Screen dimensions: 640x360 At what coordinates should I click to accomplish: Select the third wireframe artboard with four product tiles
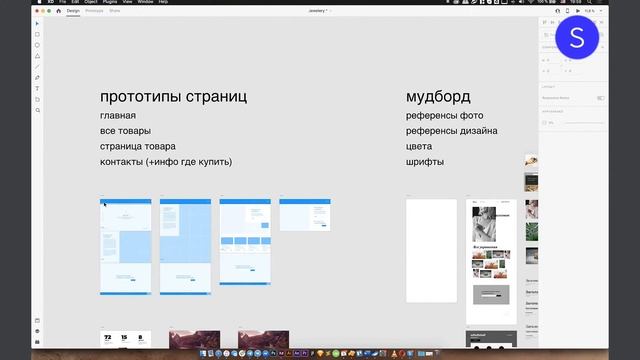click(x=245, y=242)
